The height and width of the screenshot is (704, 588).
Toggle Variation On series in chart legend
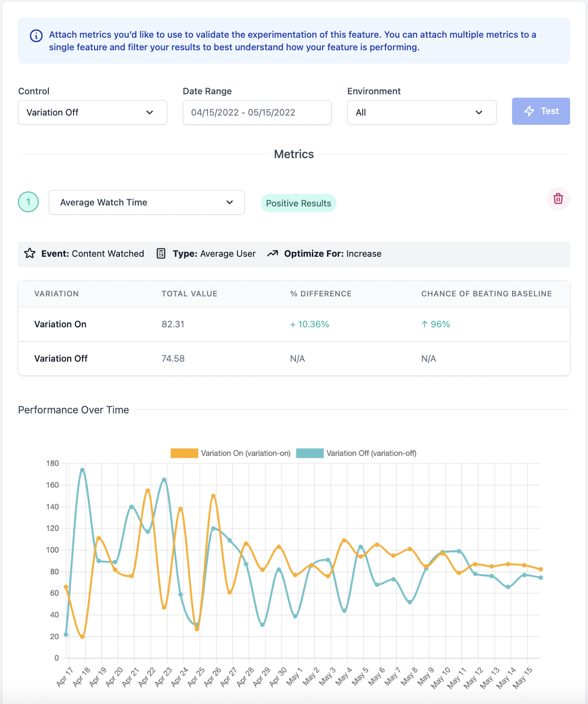pyautogui.click(x=184, y=453)
